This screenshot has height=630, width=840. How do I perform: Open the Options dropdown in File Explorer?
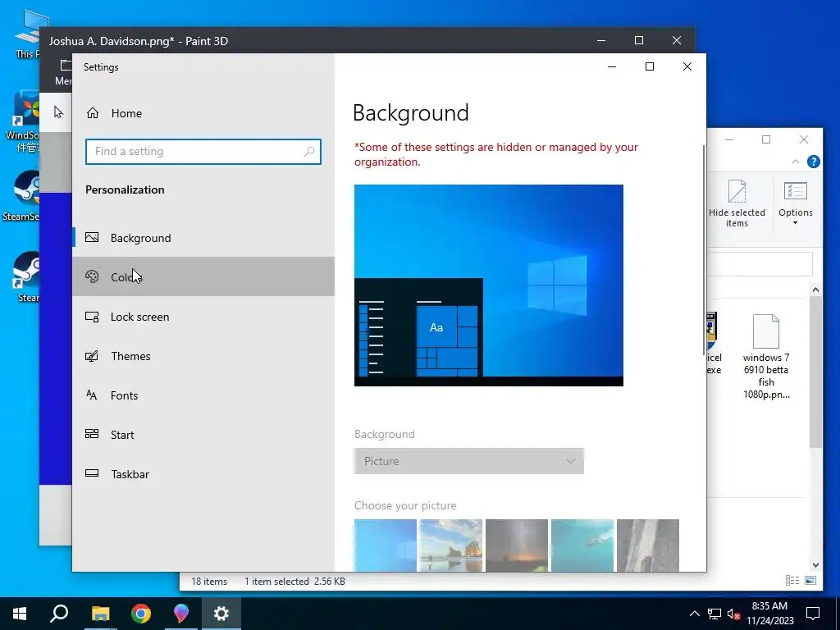tap(796, 203)
